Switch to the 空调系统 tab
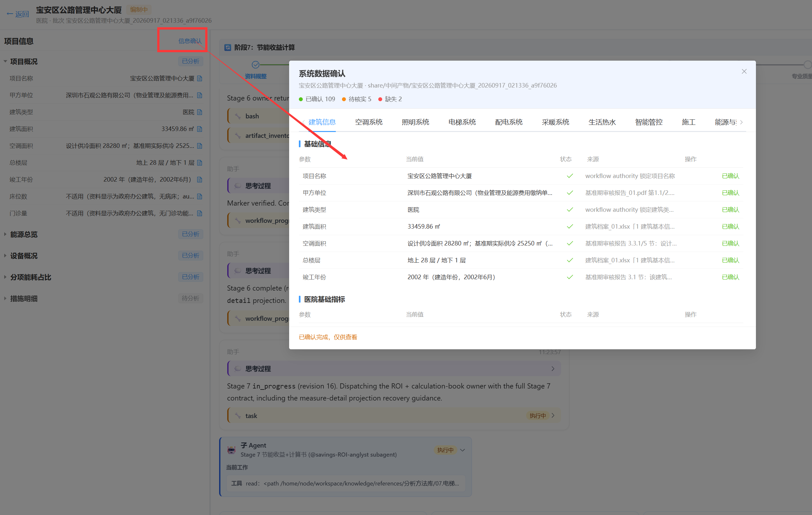 [369, 122]
